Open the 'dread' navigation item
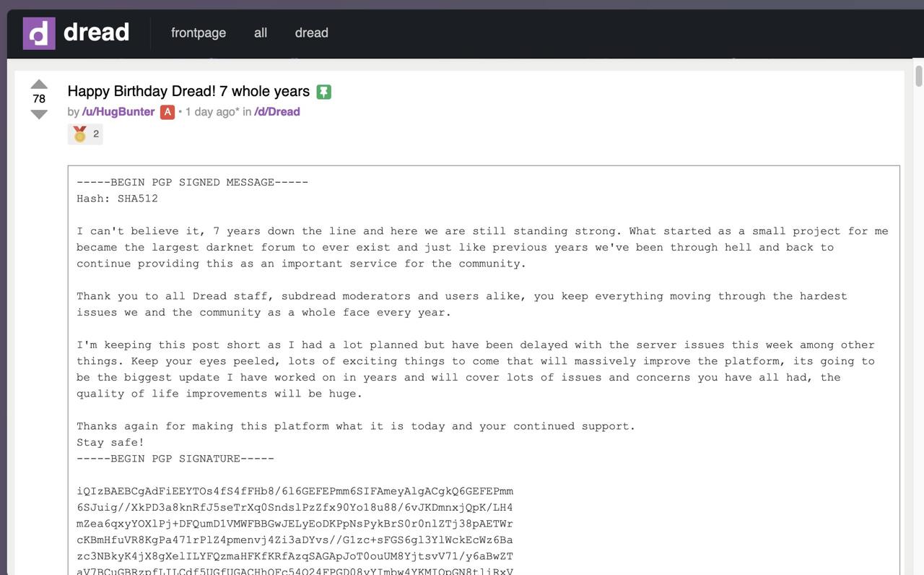Viewport: 924px width, 575px height. point(311,33)
